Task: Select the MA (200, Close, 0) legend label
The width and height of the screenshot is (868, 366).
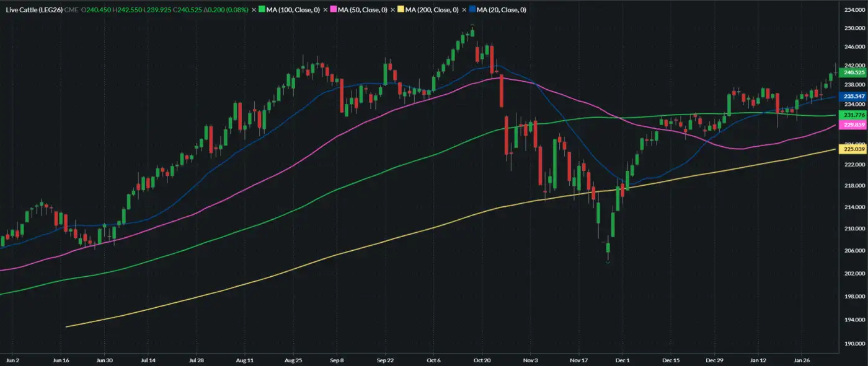Action: pyautogui.click(x=432, y=10)
